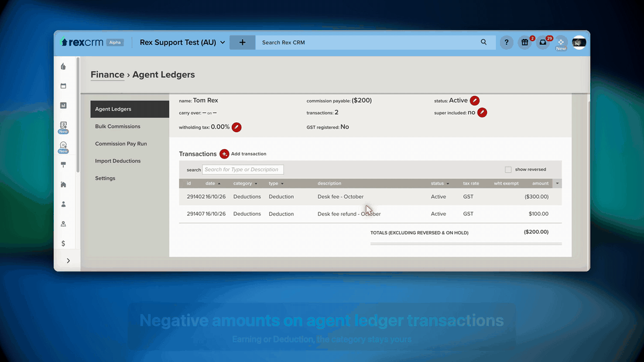
Task: Open the gift what's-new icon
Action: coord(525,42)
